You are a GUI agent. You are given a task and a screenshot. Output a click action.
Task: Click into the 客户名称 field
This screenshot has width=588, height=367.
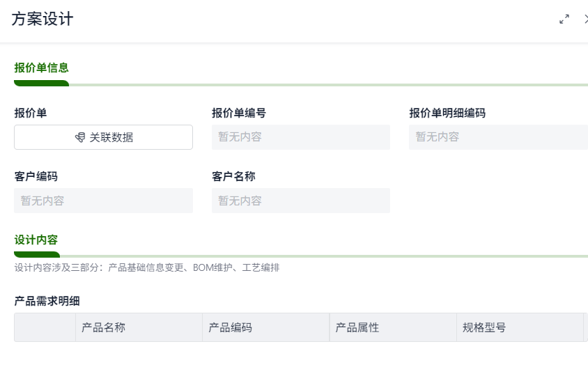(300, 201)
